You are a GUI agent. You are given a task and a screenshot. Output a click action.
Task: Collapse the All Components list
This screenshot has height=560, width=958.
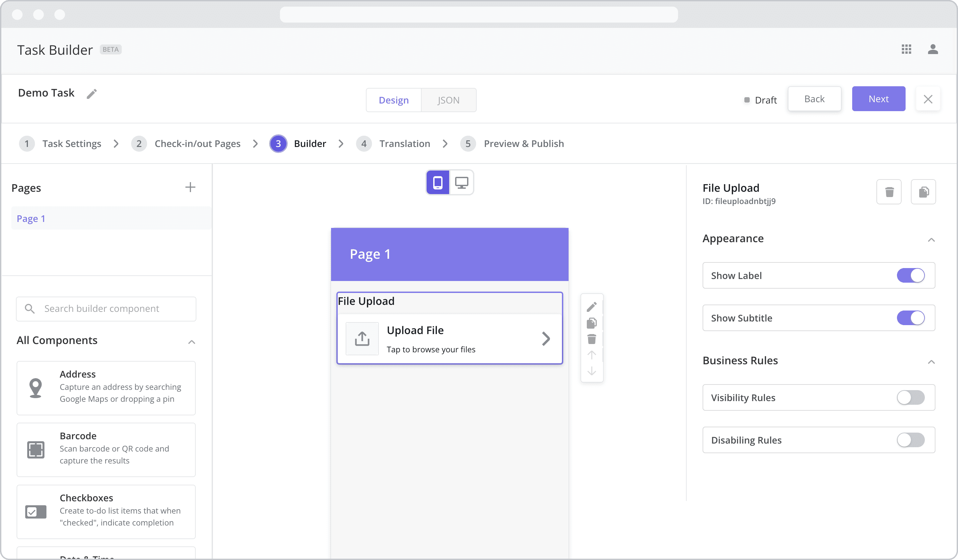click(192, 342)
